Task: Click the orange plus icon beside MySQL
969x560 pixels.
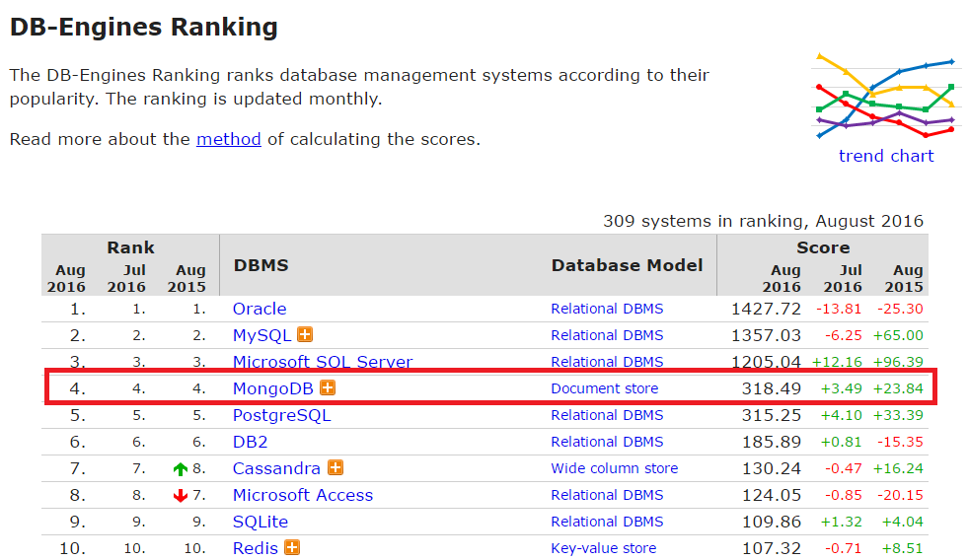Action: click(305, 334)
